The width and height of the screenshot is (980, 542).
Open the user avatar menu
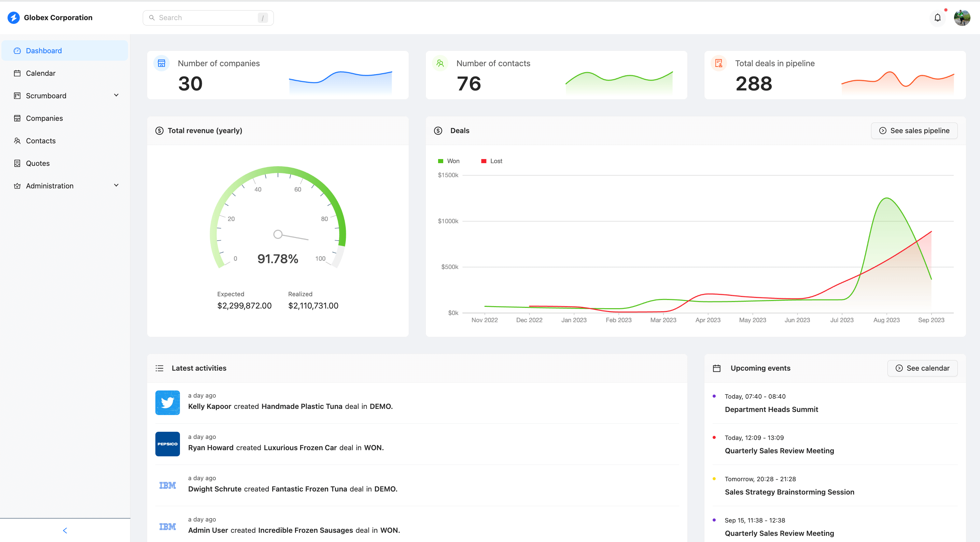coord(962,18)
